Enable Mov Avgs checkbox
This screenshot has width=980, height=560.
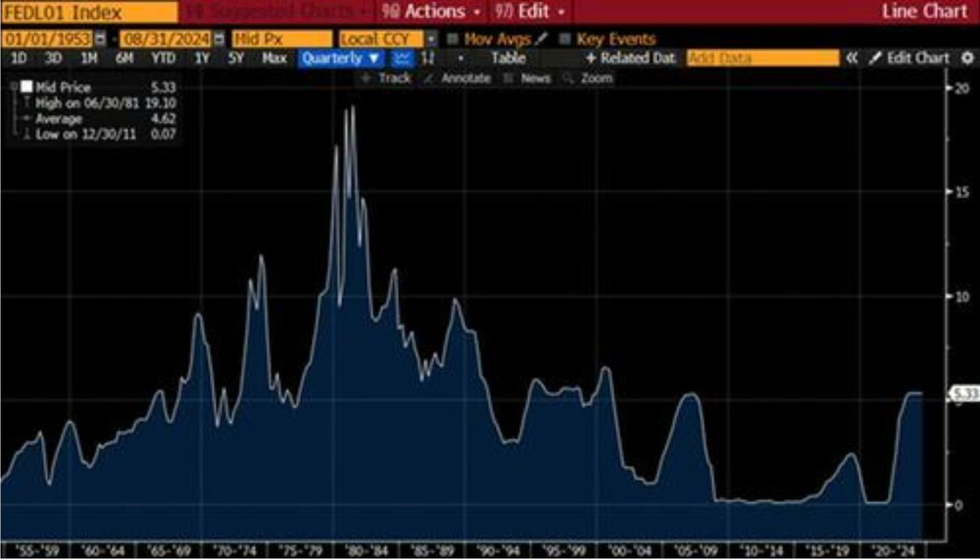click(452, 38)
